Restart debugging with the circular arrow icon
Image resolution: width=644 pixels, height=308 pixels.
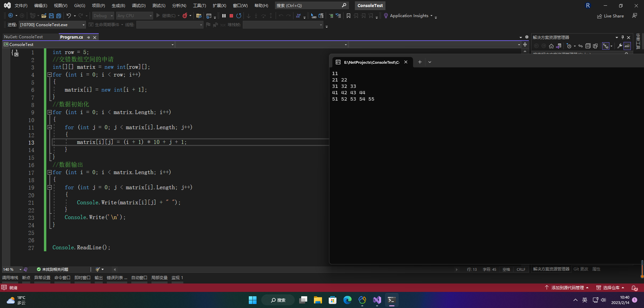coord(239,15)
